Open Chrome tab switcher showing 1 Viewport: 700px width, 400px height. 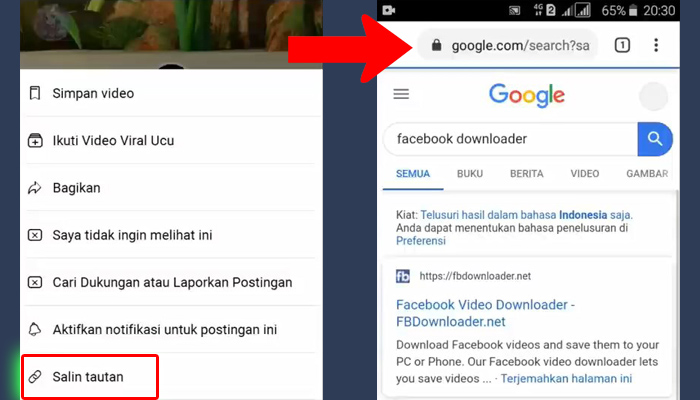(x=622, y=45)
